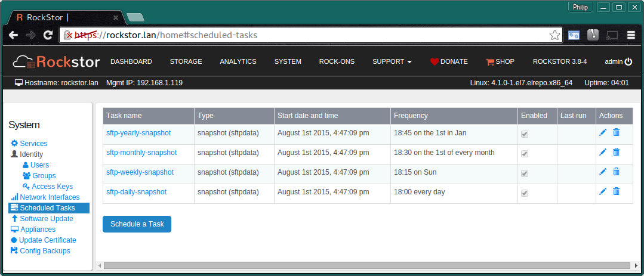Select Network Interfaces in the sidebar
The height and width of the screenshot is (276, 644).
point(50,197)
